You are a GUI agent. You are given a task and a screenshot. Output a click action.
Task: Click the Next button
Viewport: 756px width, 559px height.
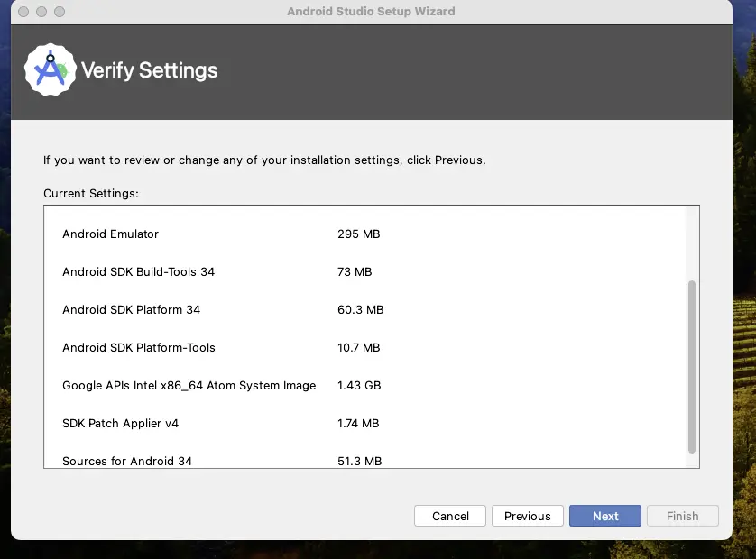coord(605,516)
